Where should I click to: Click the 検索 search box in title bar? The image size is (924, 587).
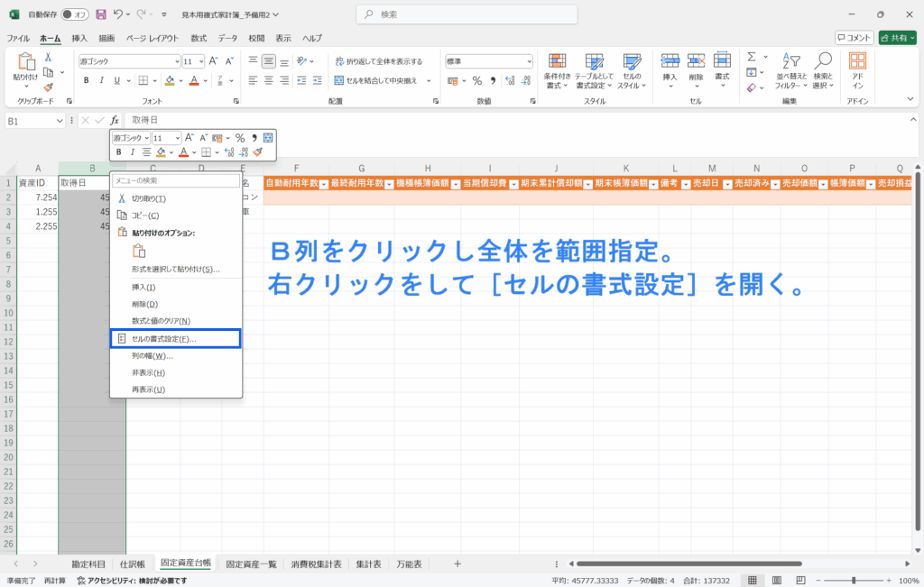467,14
